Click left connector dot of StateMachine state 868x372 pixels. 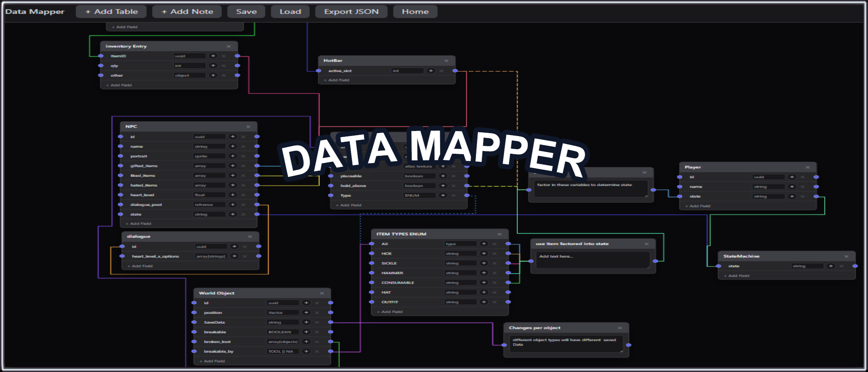(x=718, y=266)
